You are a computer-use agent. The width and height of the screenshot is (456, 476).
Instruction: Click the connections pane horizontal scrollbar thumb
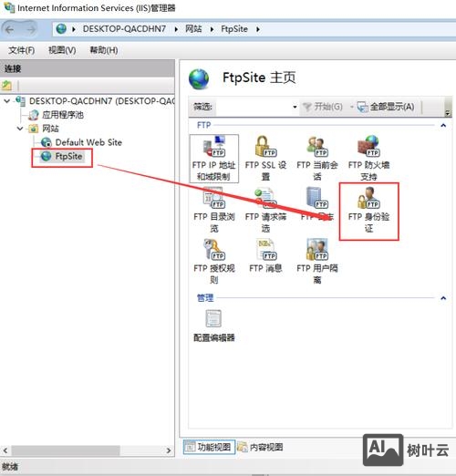(66, 450)
